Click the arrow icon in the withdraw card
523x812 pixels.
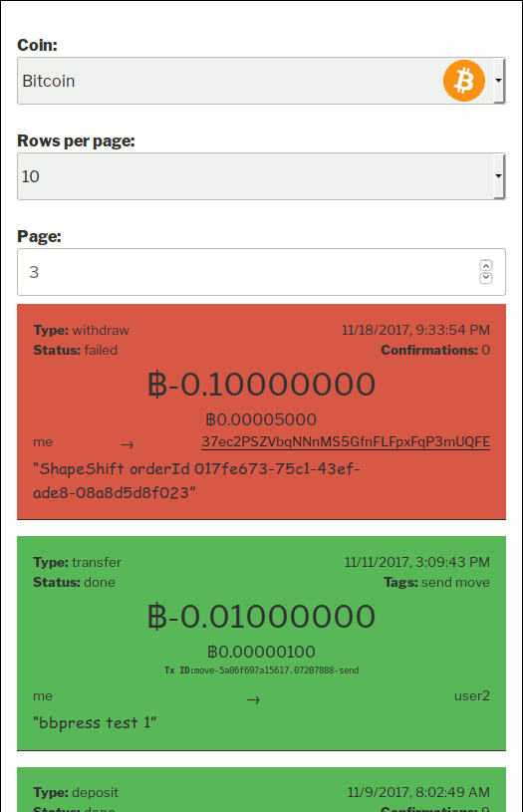coord(127,444)
